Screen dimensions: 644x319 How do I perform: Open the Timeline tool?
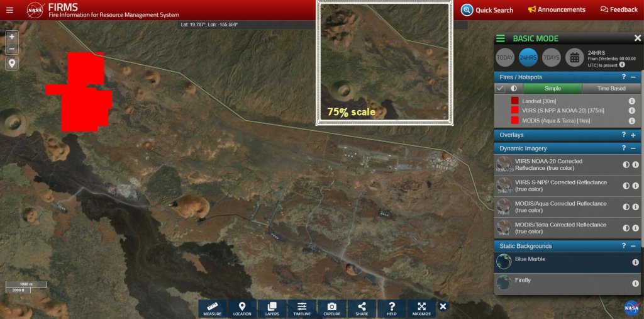click(x=302, y=308)
